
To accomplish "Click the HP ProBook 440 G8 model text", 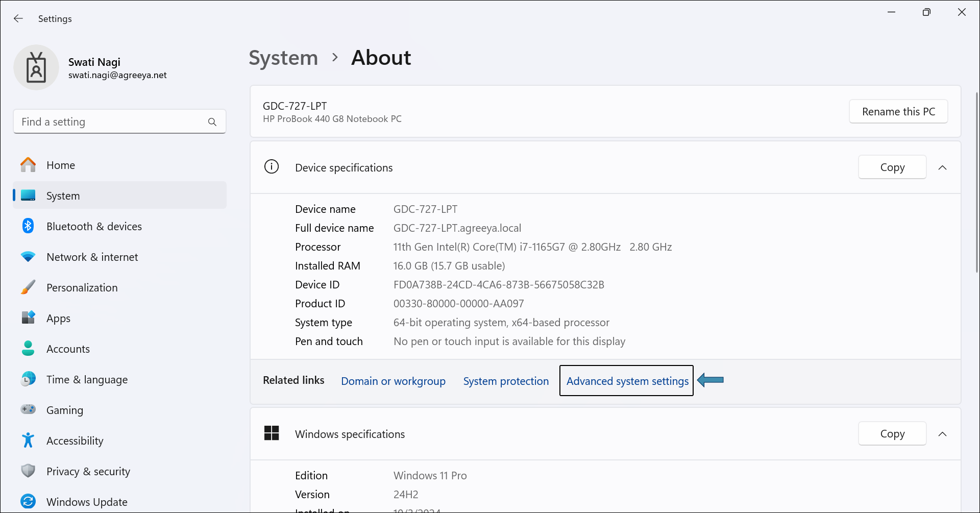I will point(332,119).
